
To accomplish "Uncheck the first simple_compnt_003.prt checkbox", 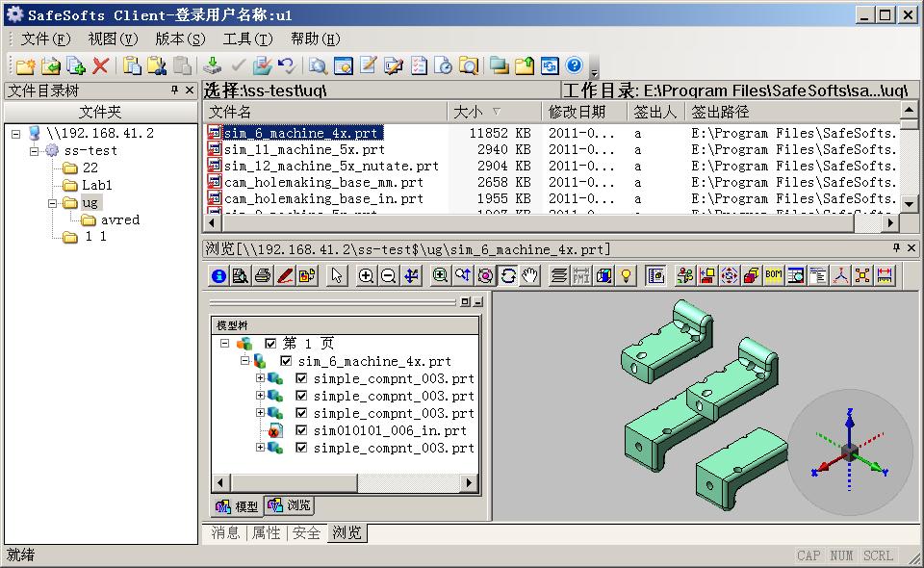I will pyautogui.click(x=301, y=379).
